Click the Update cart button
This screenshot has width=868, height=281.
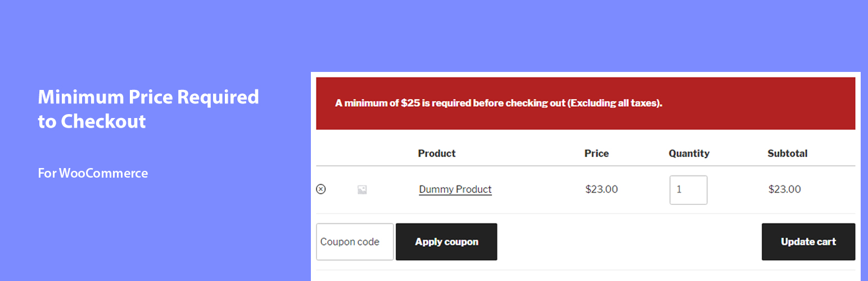(808, 242)
